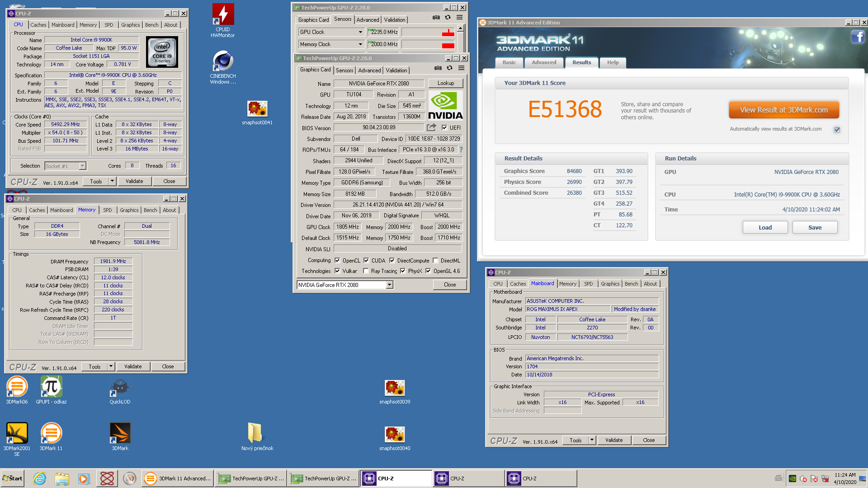868x488 pixels.
Task: Expand Tools dropdown arrow in CPU-Z Memory window
Action: point(111,366)
